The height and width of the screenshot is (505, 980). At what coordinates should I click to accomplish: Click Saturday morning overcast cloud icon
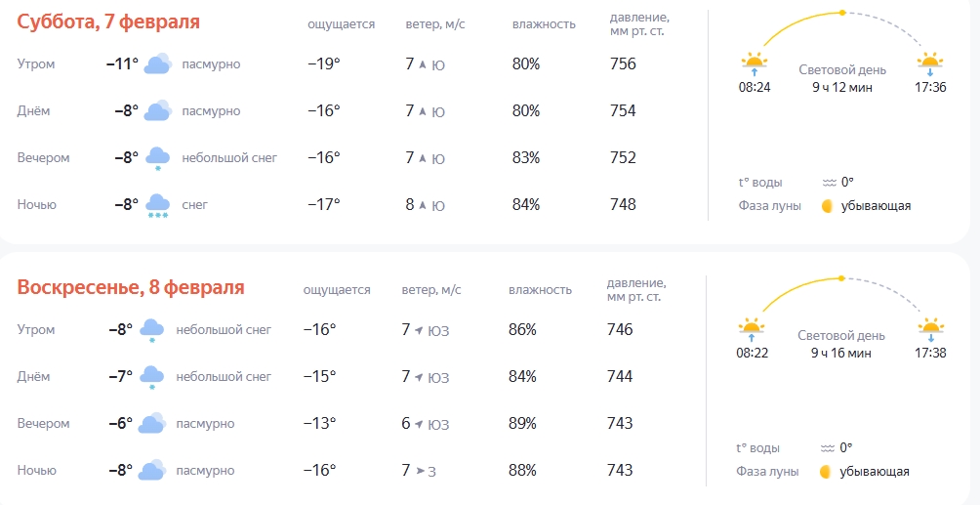158,64
